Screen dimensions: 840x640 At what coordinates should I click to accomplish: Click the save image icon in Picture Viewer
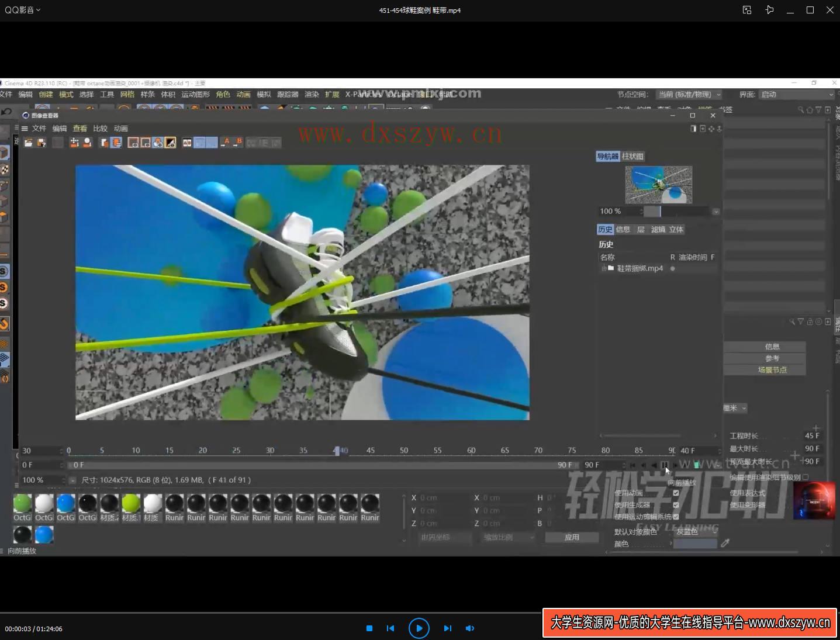click(x=41, y=143)
